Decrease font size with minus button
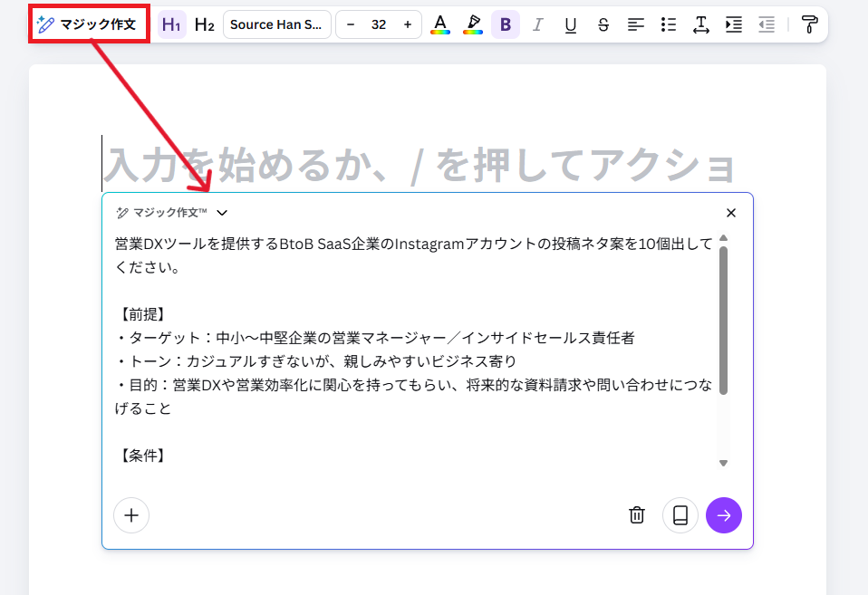This screenshot has height=595, width=868. (351, 24)
